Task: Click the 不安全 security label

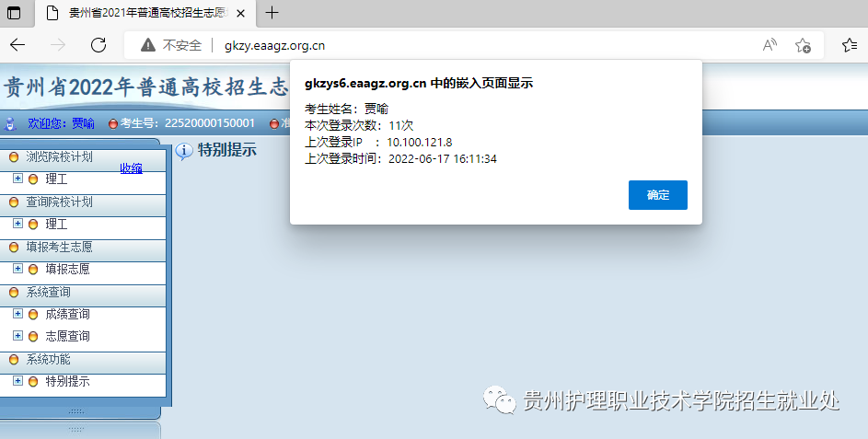Action: (182, 45)
